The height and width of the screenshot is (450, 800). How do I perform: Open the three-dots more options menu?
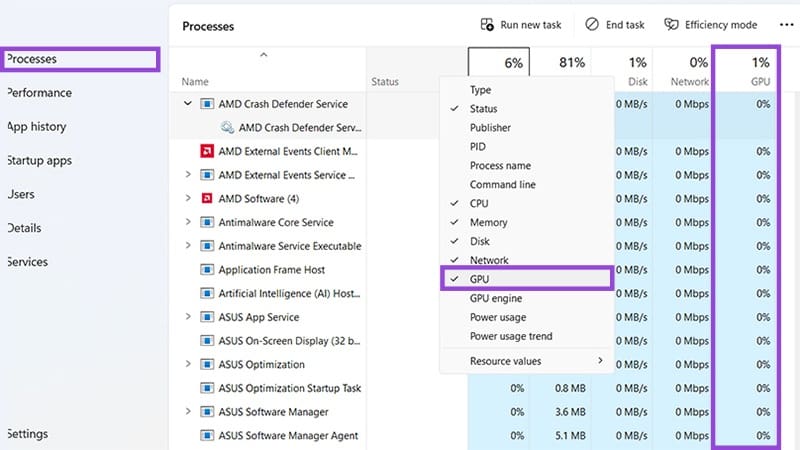coord(786,24)
